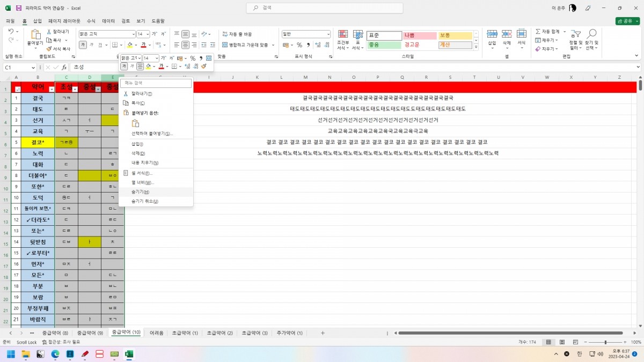The height and width of the screenshot is (362, 644).
Task: Open the 삽입 ribbon tab
Action: (37, 21)
